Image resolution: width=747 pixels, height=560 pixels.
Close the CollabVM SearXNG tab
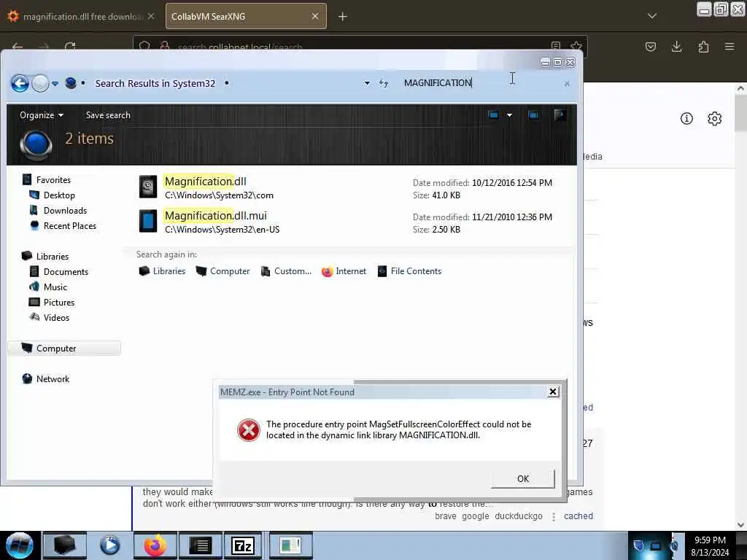coord(315,16)
